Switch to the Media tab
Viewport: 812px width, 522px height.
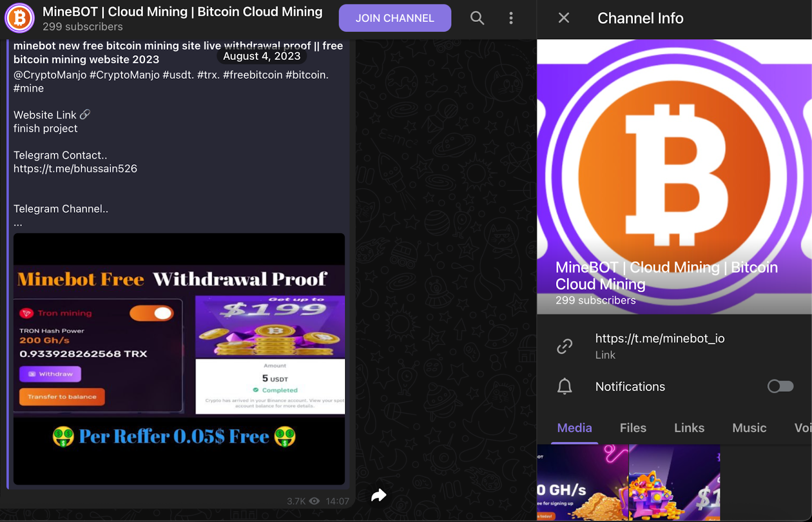coord(574,428)
